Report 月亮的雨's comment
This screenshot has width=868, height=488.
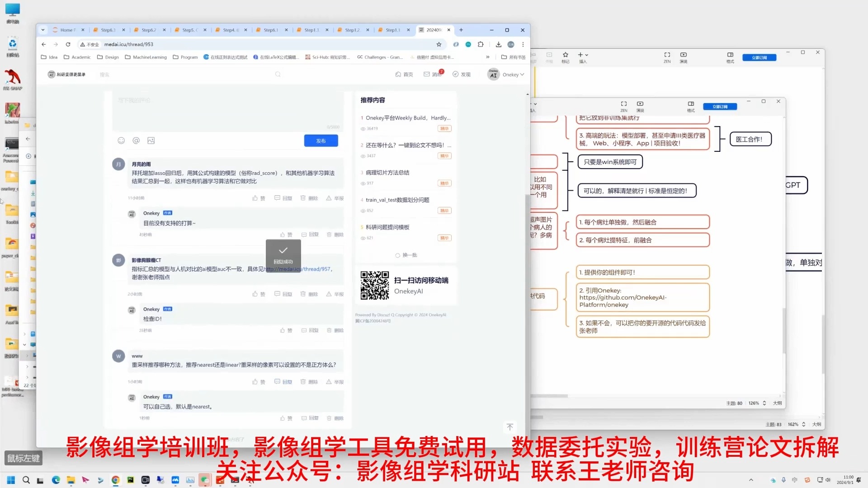335,198
